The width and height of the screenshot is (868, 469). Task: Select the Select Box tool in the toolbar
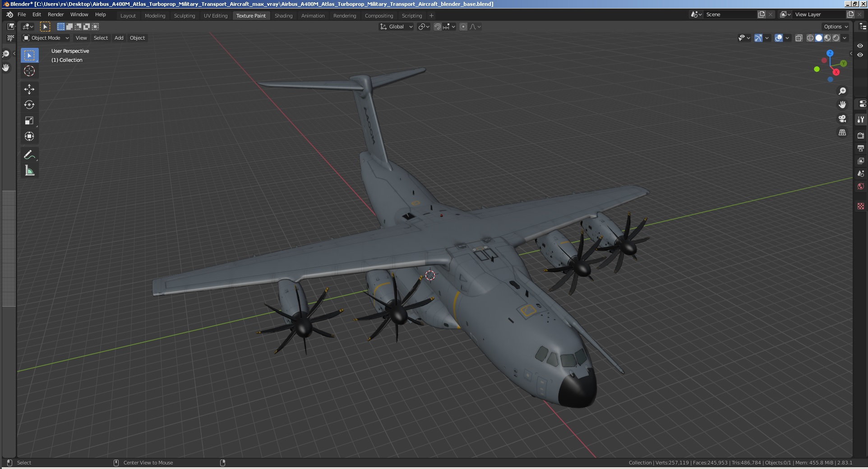(29, 55)
